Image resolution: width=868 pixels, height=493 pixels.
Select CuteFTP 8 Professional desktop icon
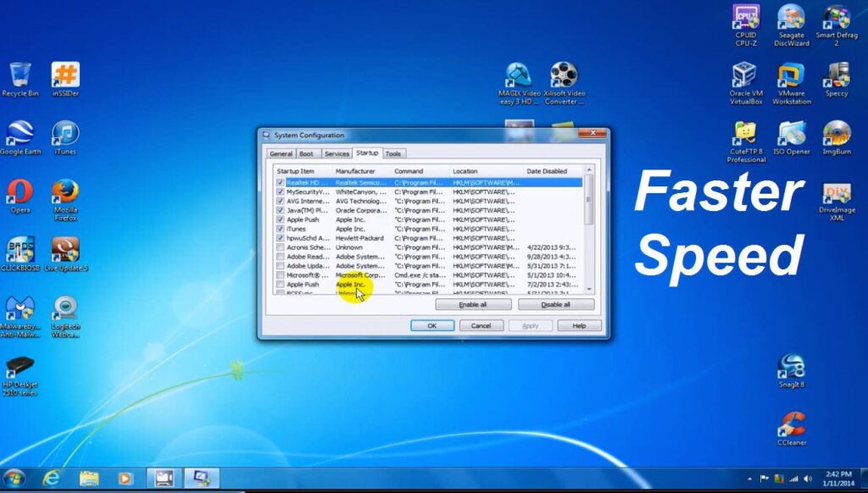coord(746,141)
